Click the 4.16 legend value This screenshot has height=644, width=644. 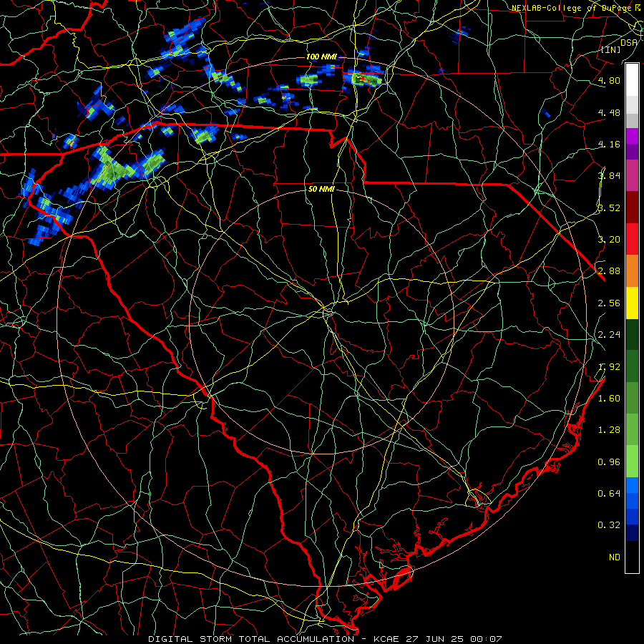click(609, 144)
